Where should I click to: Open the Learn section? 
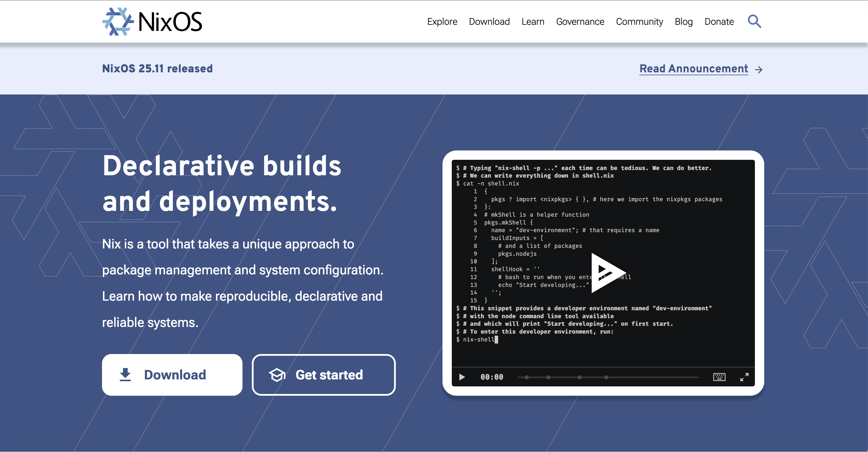(x=533, y=22)
